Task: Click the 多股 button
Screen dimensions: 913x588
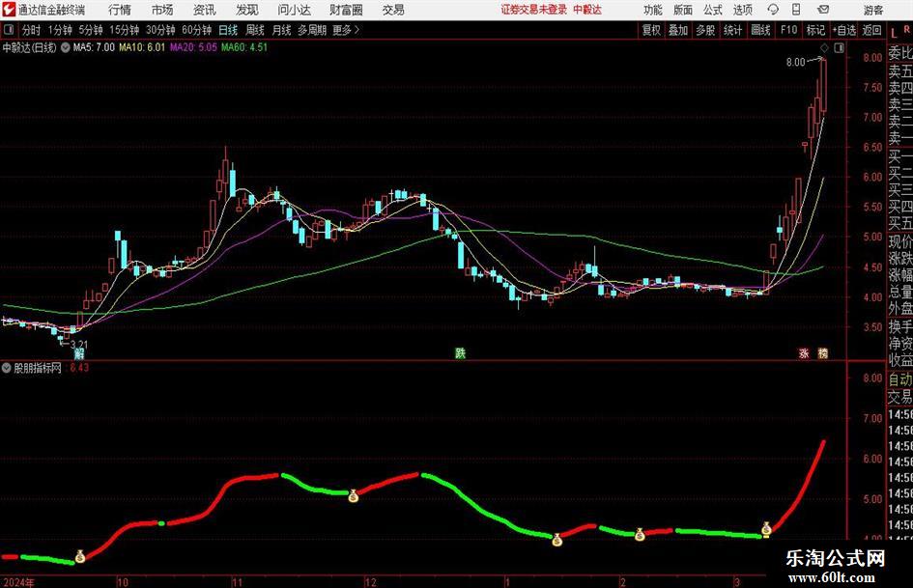Action: tap(705, 30)
